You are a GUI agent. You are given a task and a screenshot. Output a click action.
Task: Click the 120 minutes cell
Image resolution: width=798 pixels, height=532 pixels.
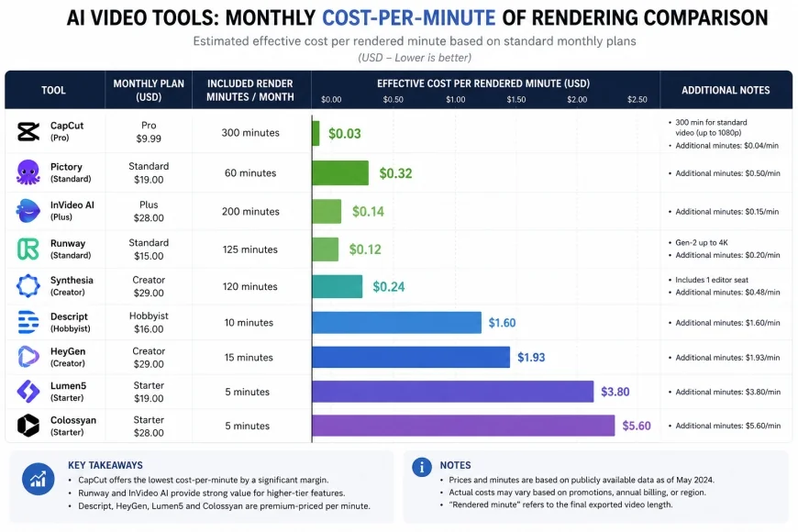(249, 286)
